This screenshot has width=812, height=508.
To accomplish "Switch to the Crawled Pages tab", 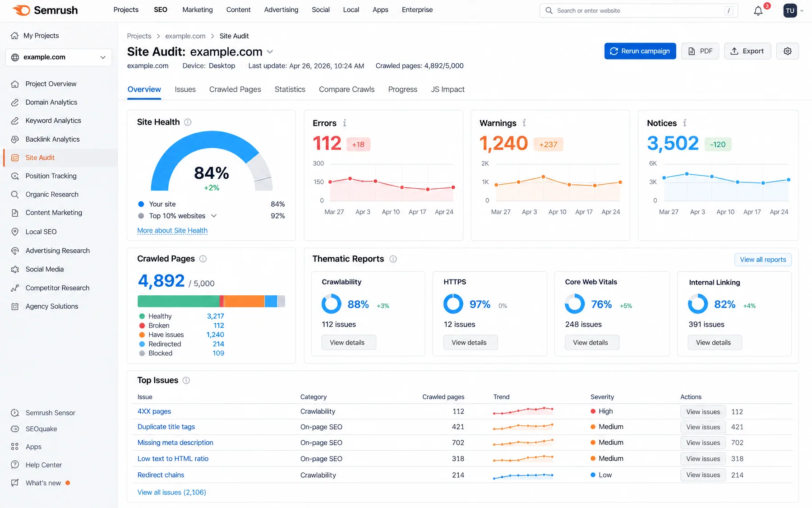I will 235,89.
